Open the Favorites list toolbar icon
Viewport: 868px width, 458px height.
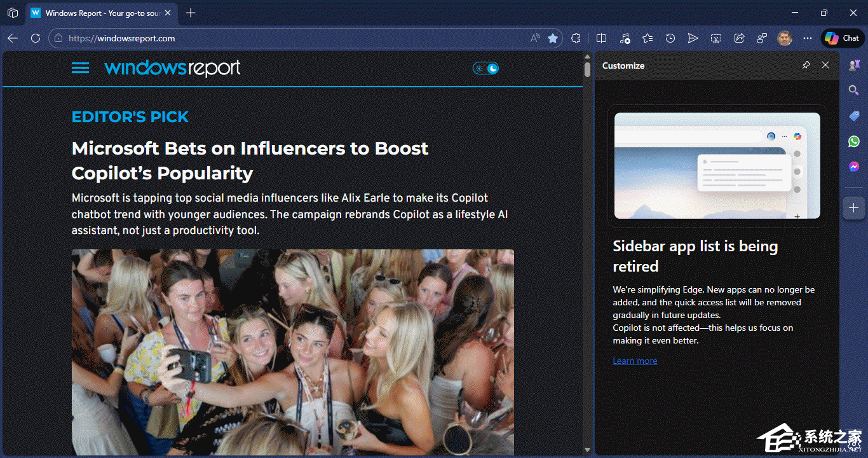647,38
